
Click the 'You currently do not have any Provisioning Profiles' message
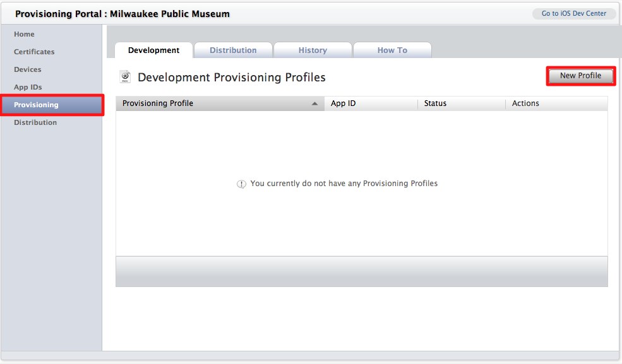344,184
